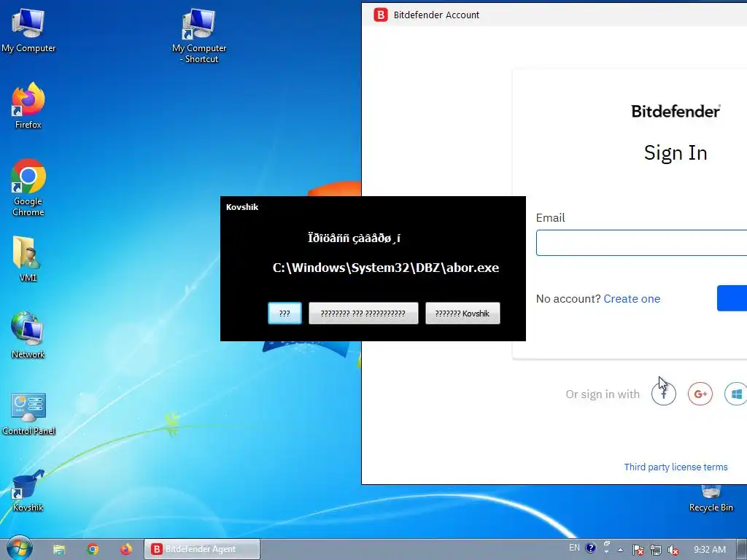The width and height of the screenshot is (747, 560).
Task: Select the Google Chrome desktop shortcut
Action: click(28, 187)
